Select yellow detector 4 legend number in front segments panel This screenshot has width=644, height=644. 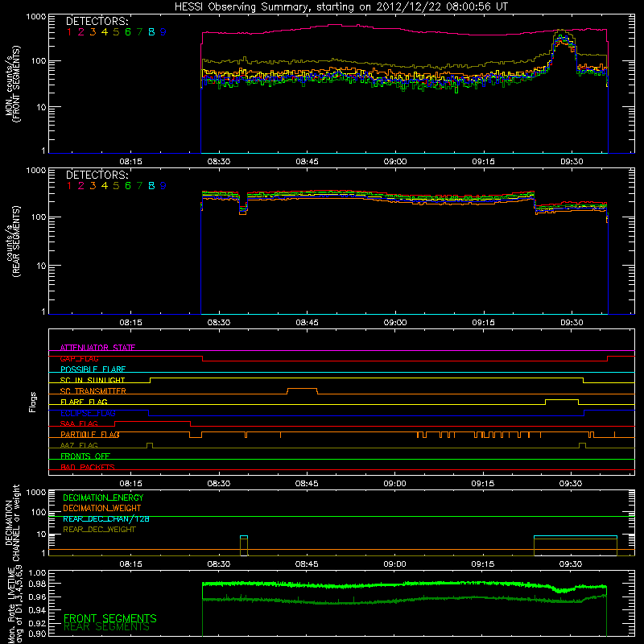click(x=105, y=32)
